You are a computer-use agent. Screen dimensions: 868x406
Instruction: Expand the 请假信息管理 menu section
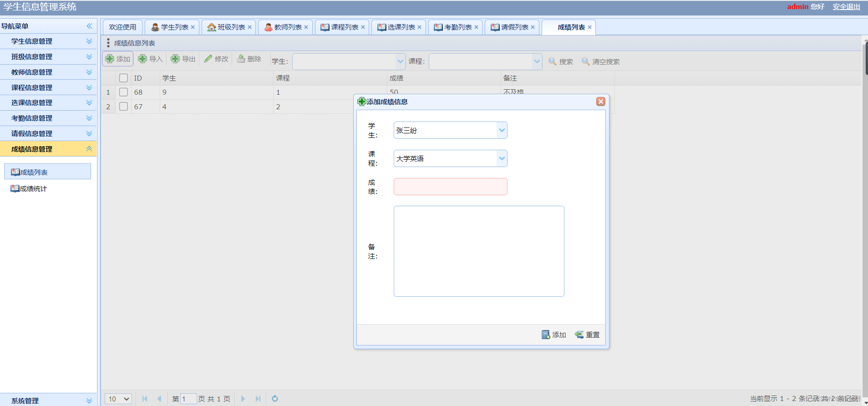point(48,134)
